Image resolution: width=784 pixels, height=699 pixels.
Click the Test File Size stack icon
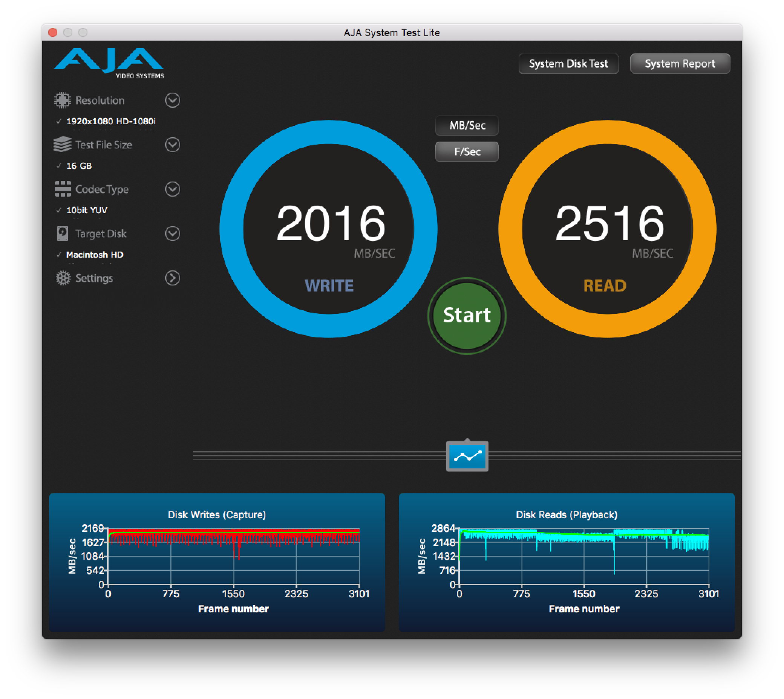click(x=62, y=145)
